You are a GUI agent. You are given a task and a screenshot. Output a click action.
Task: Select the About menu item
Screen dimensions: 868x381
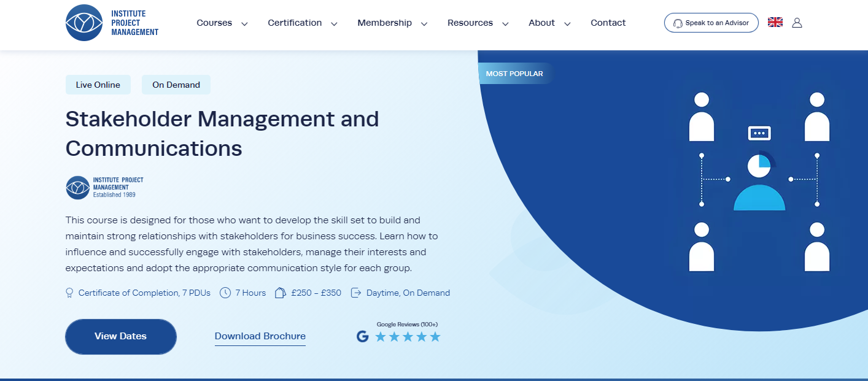coord(541,23)
